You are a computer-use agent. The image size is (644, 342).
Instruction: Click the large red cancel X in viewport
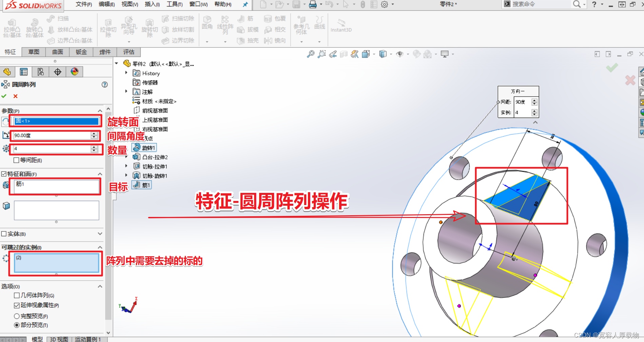click(630, 80)
